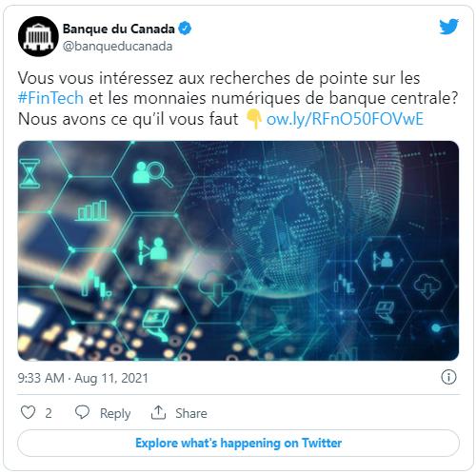The height and width of the screenshot is (474, 476).
Task: Like the tweet with the heart icon
Action: pyautogui.click(x=28, y=412)
